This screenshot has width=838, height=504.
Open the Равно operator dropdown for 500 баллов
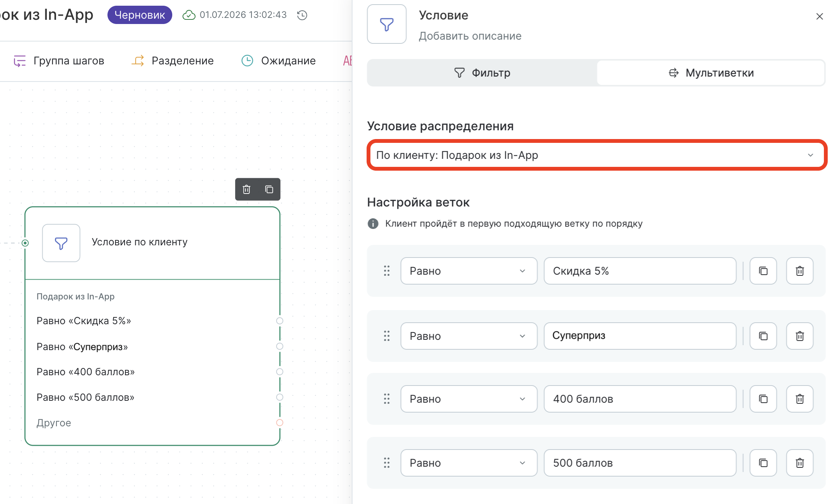[469, 463]
